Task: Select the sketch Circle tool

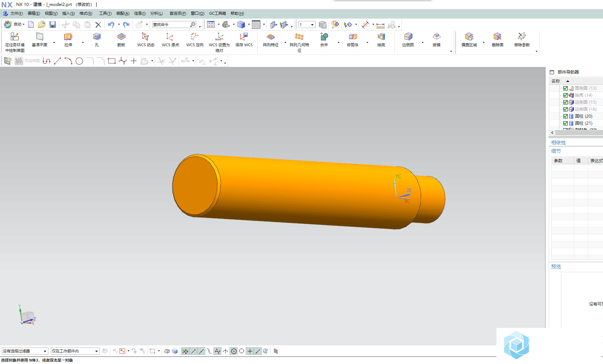Action: coord(80,61)
